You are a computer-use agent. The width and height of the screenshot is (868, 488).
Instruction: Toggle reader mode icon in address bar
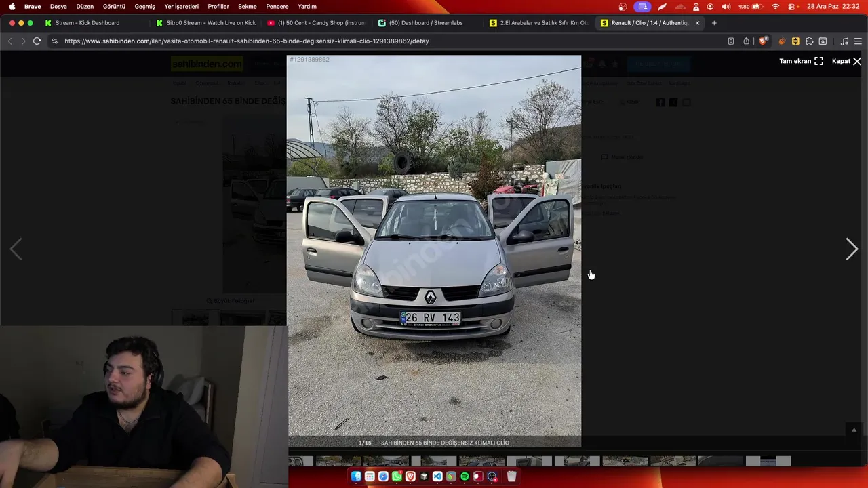pyautogui.click(x=730, y=41)
